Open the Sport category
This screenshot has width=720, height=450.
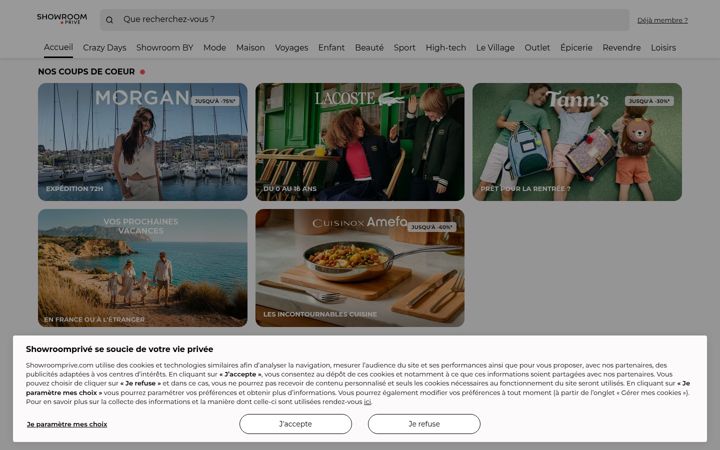[x=404, y=48]
